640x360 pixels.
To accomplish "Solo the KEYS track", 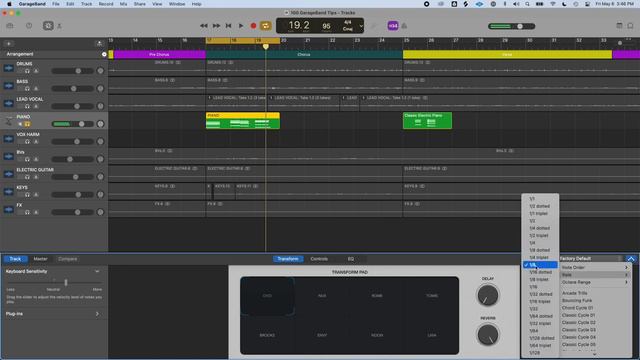I will click(27, 195).
